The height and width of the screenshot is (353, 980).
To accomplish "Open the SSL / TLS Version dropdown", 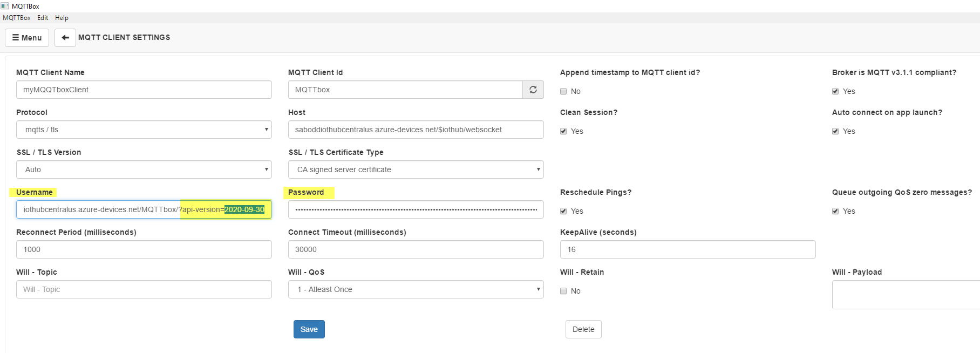I will point(144,169).
